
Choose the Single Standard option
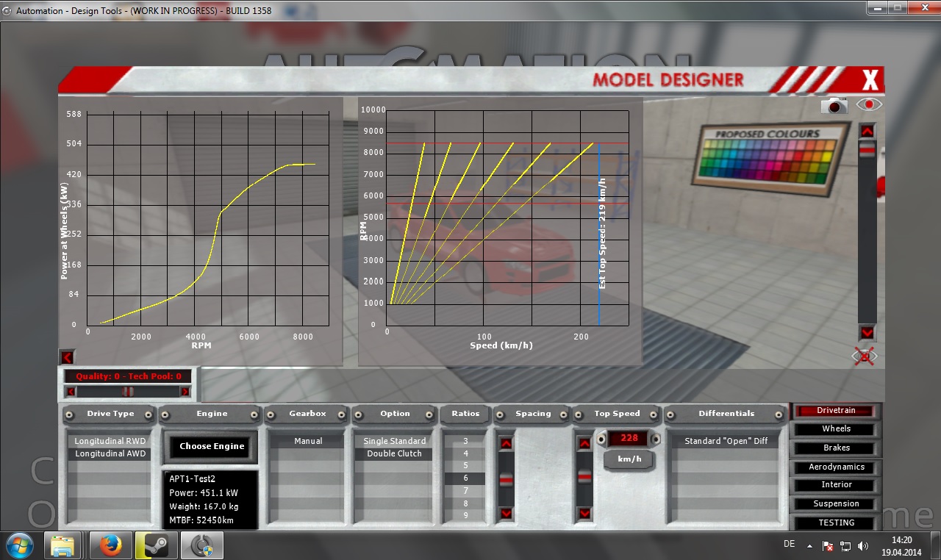tap(395, 441)
